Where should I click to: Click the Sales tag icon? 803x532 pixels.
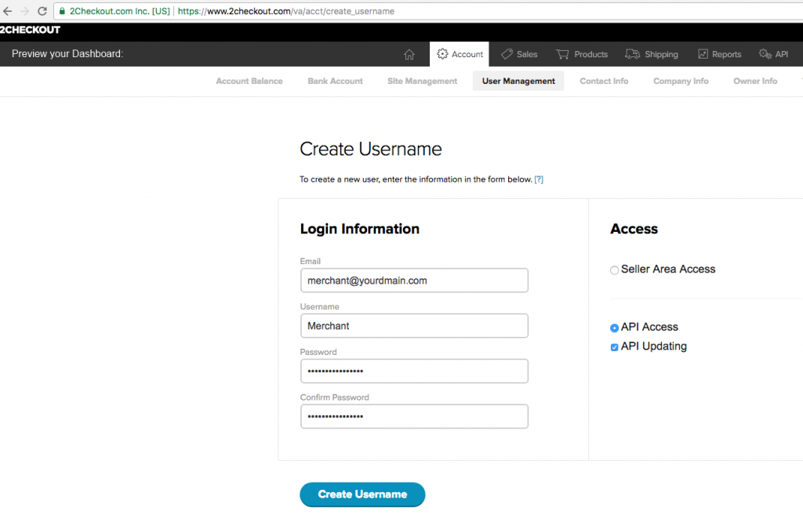click(x=507, y=54)
